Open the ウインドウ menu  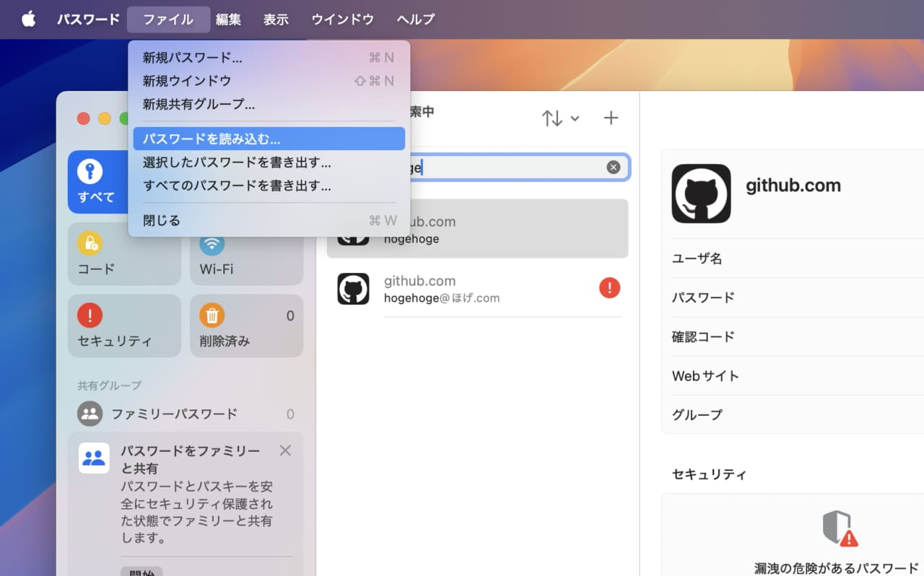(x=342, y=19)
